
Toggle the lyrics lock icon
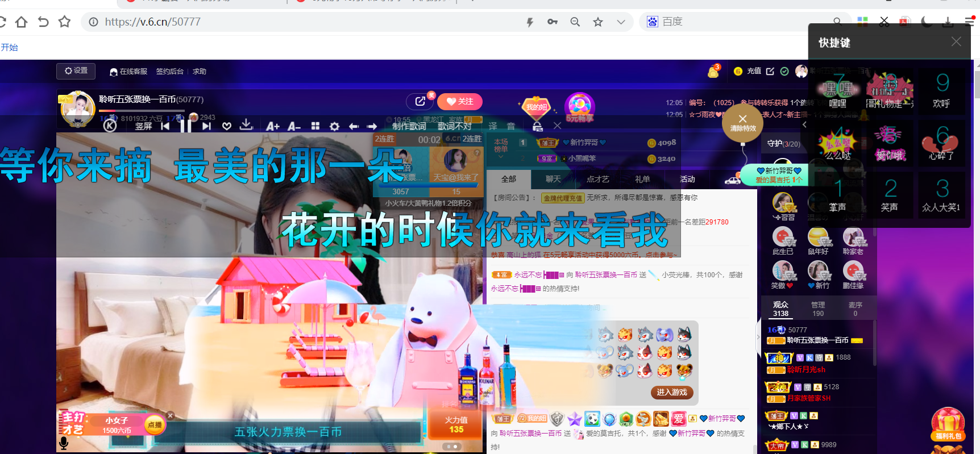click(537, 126)
